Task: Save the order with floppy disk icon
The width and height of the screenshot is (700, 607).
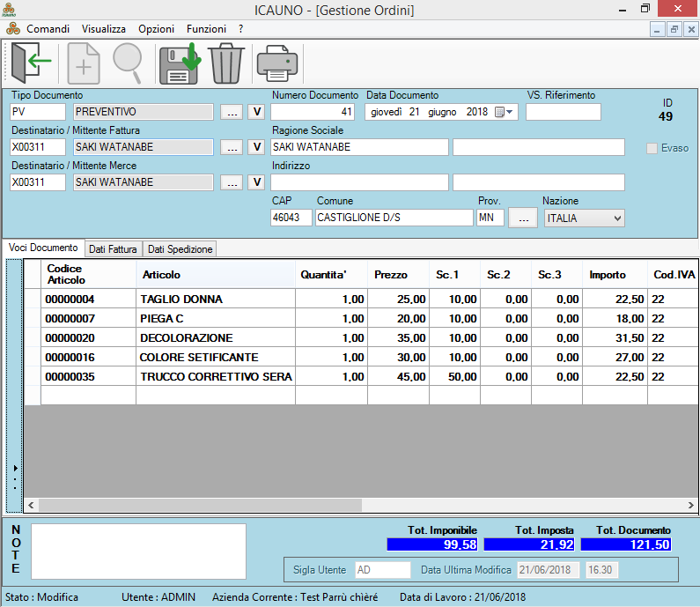Action: pos(180,63)
